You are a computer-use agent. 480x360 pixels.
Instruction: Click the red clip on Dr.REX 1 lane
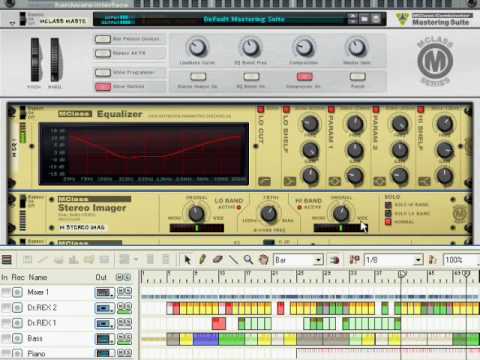[219, 324]
